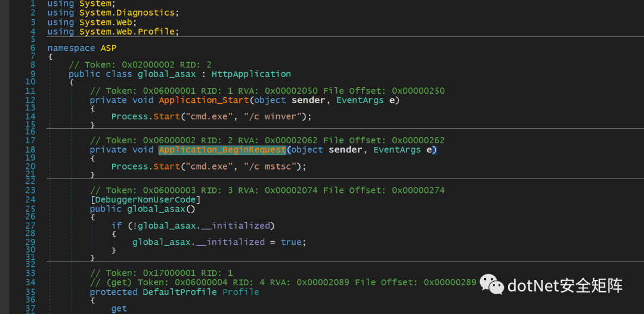Click the Application_Start method name

[x=204, y=100]
